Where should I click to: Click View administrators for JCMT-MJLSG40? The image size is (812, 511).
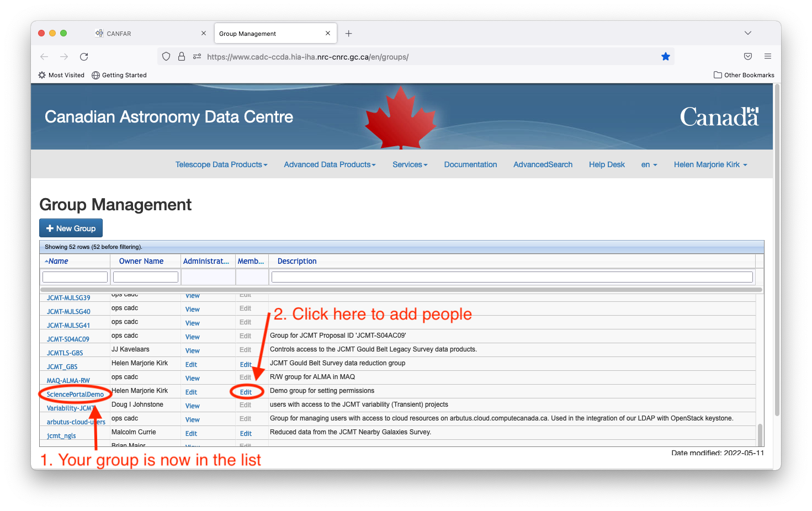click(192, 310)
